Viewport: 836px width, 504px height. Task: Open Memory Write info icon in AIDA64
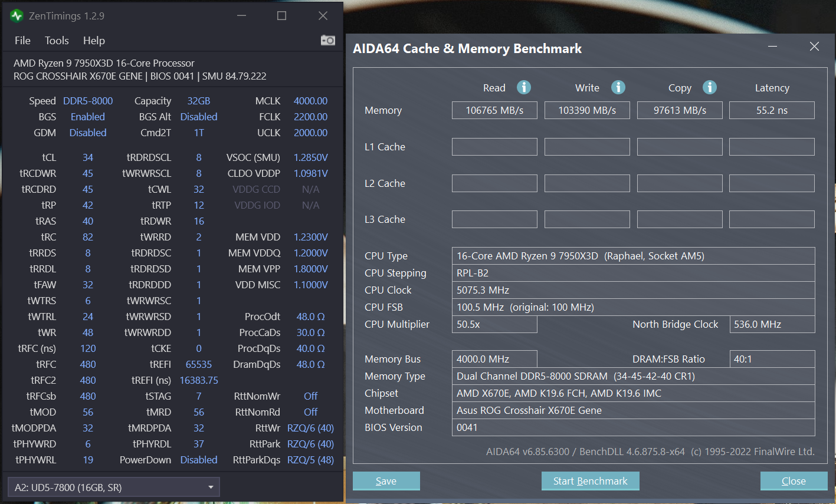tap(618, 87)
